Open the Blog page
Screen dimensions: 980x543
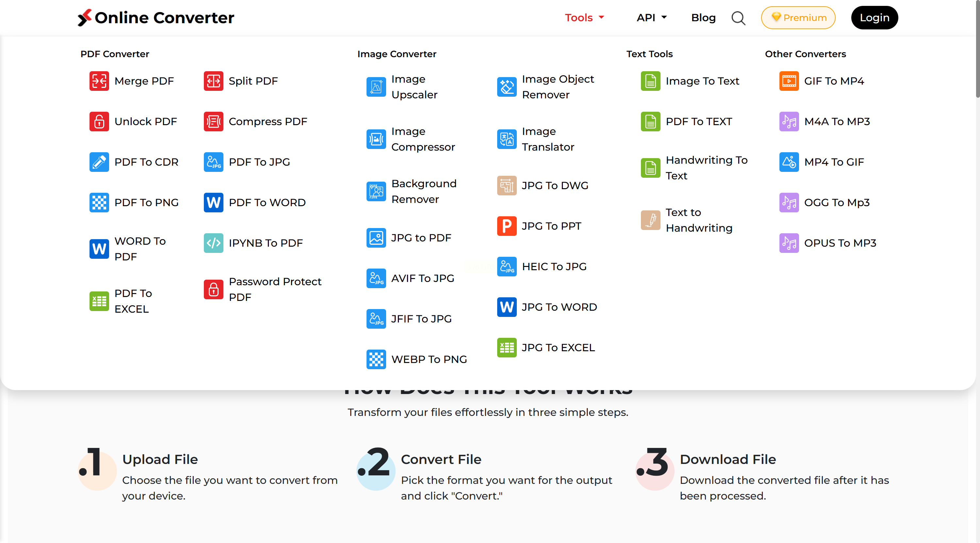click(703, 18)
